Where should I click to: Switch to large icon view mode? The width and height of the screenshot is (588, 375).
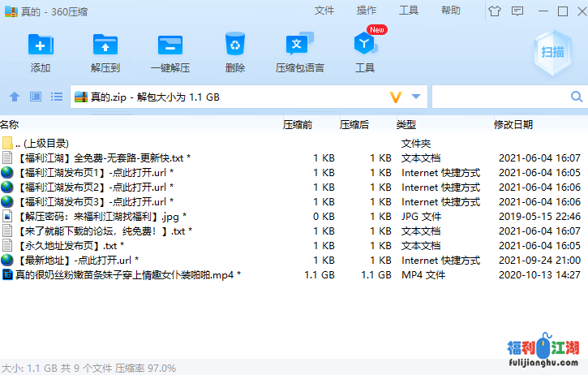coord(36,97)
